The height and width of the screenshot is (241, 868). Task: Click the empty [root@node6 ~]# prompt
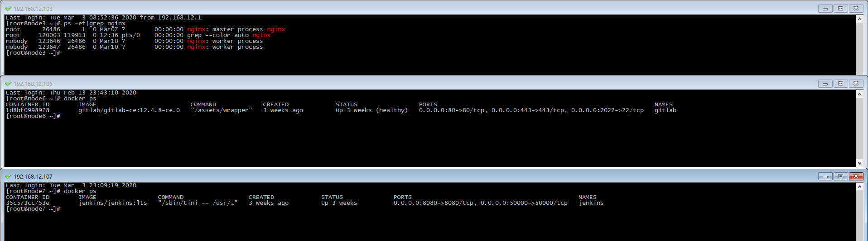33,116
